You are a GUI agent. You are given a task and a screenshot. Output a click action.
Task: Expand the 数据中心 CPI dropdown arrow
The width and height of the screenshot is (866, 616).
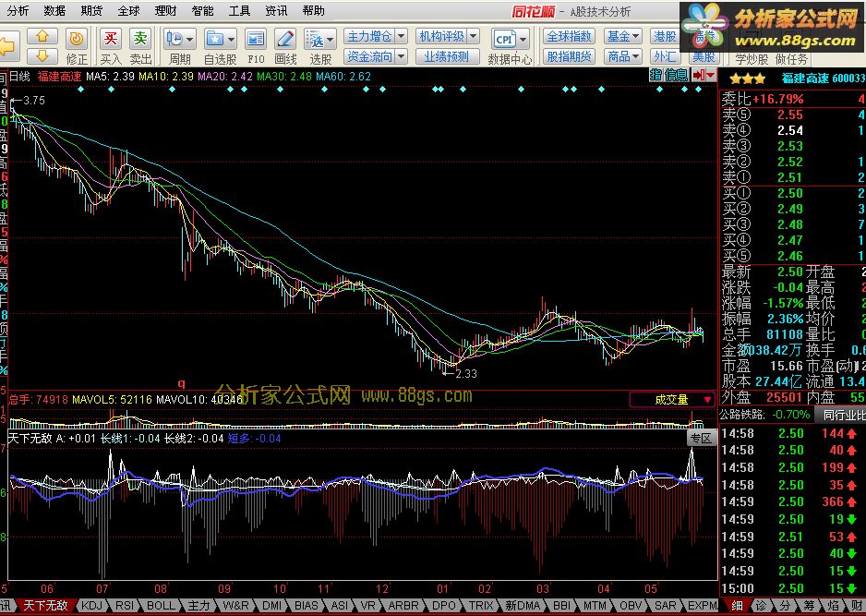pos(523,39)
